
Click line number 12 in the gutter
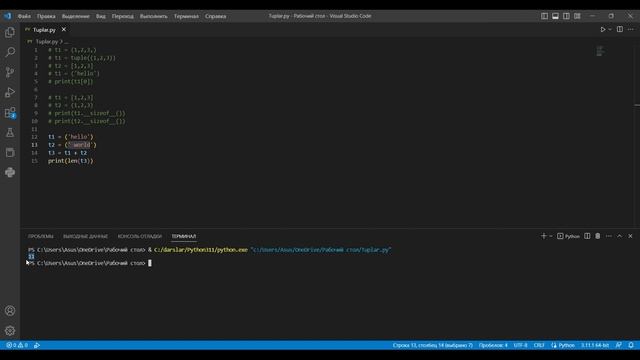34,137
